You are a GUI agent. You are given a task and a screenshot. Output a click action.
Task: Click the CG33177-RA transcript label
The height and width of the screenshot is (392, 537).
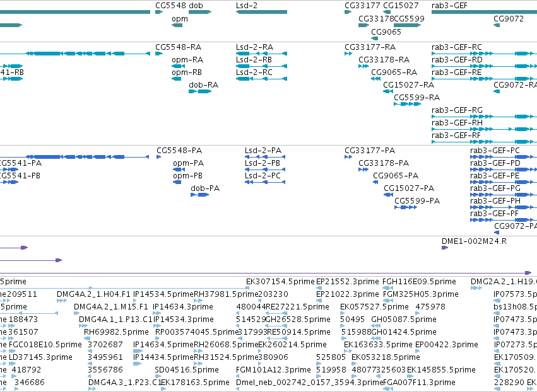pos(370,47)
